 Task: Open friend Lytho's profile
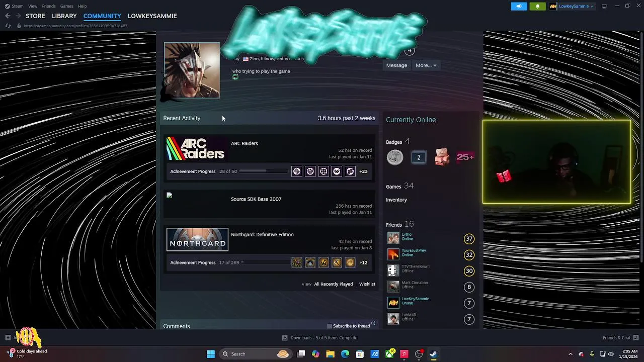pos(407,234)
